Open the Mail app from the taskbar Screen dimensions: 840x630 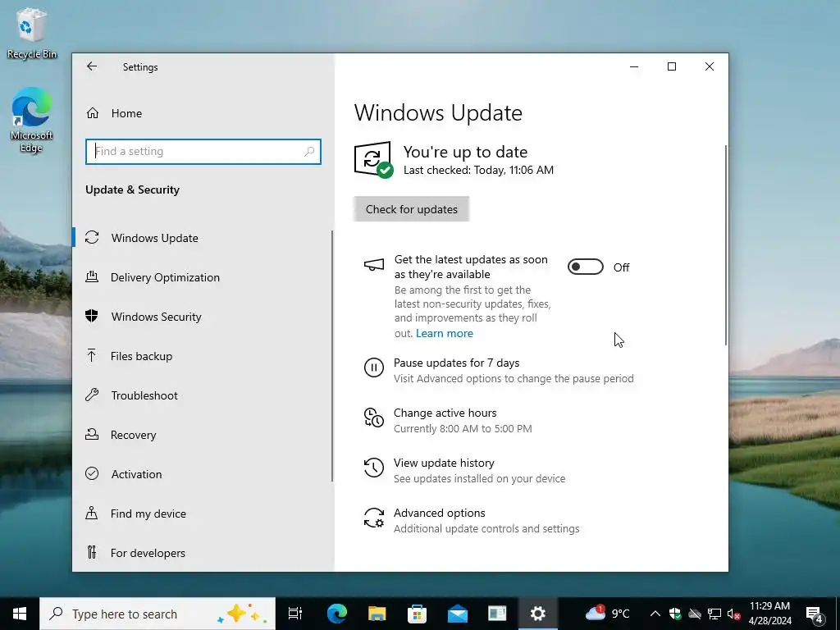(x=458, y=614)
